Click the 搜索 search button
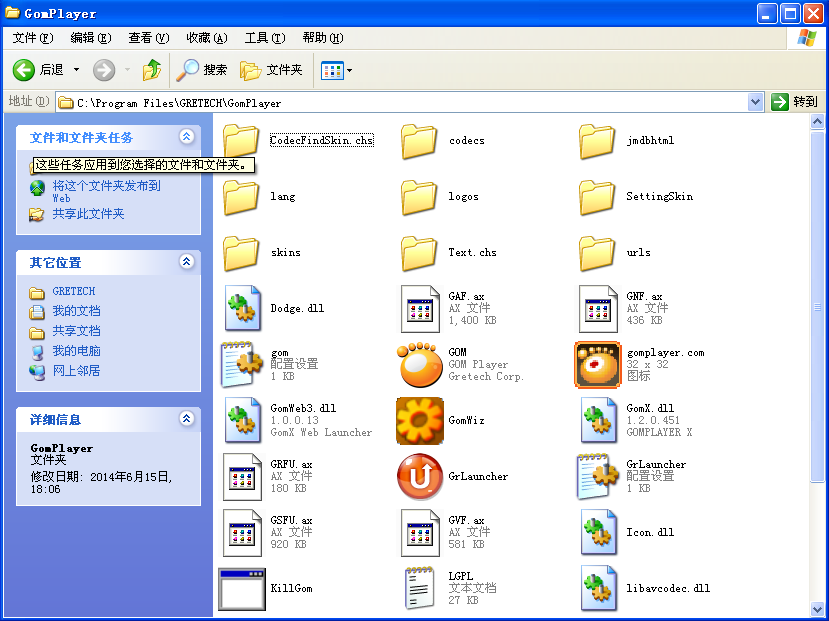829x621 pixels. coord(203,70)
